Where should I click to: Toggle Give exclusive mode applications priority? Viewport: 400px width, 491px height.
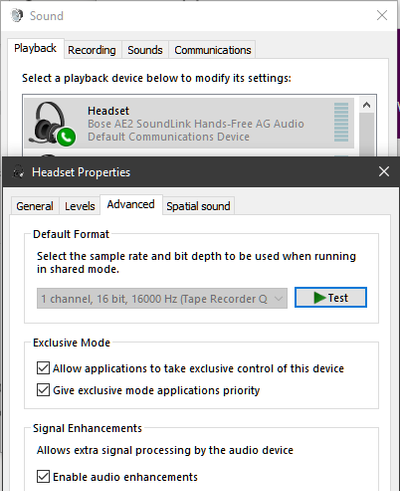43,390
